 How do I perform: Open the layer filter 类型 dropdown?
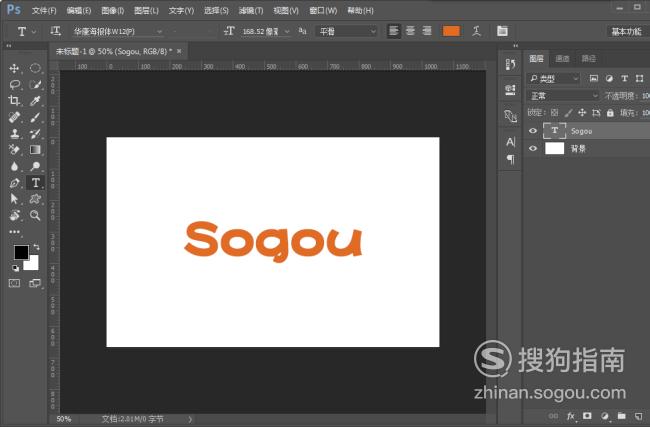(x=553, y=78)
